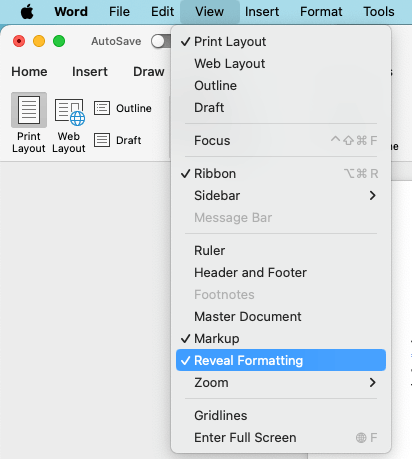Click the green full screen window button
The width and height of the screenshot is (412, 459).
59,41
